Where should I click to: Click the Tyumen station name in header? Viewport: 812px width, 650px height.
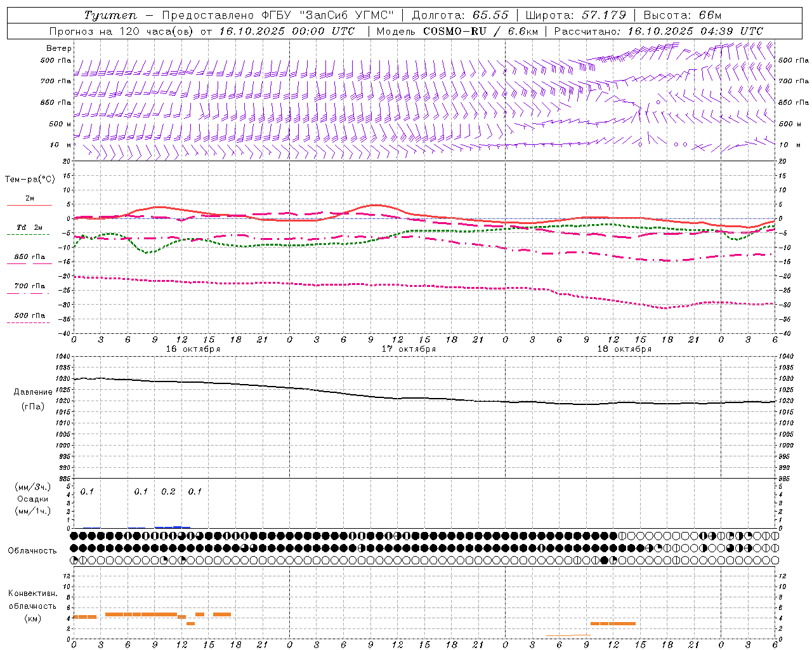pos(110,15)
